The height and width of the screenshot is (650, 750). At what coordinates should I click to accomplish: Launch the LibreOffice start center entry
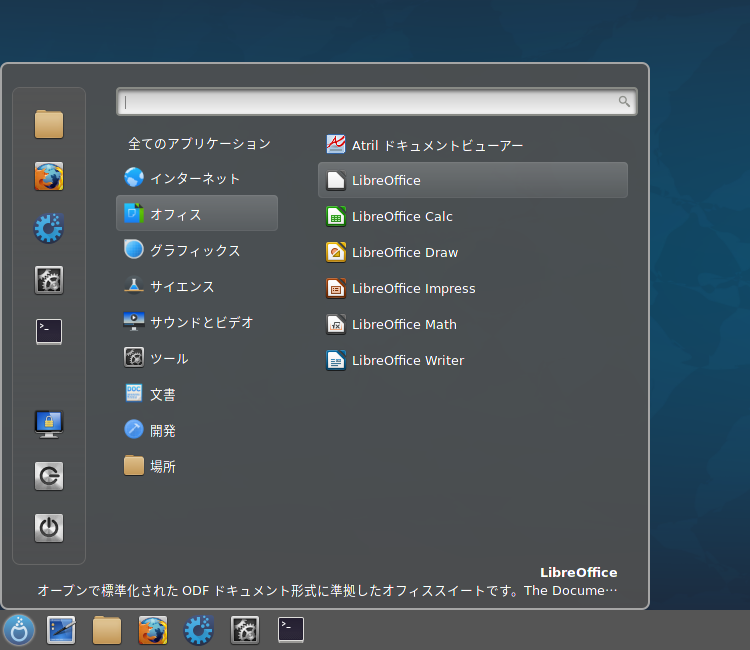[x=473, y=180]
